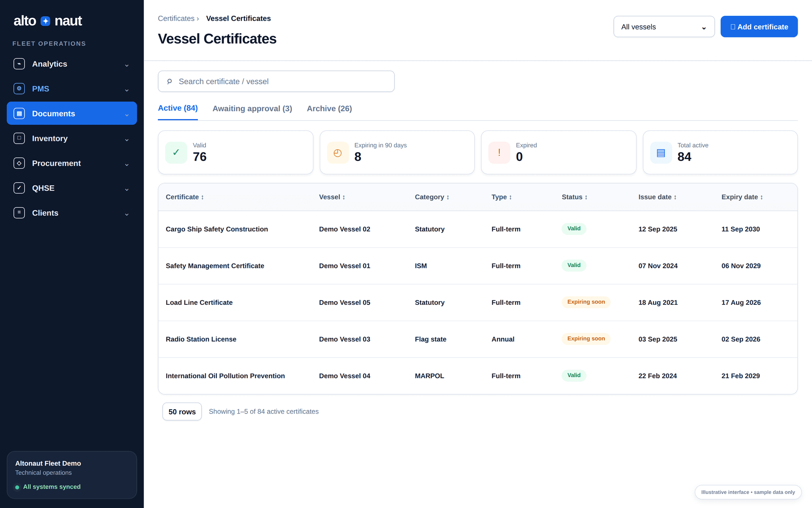Click the Documents sidebar icon
The image size is (812, 508).
(x=19, y=114)
